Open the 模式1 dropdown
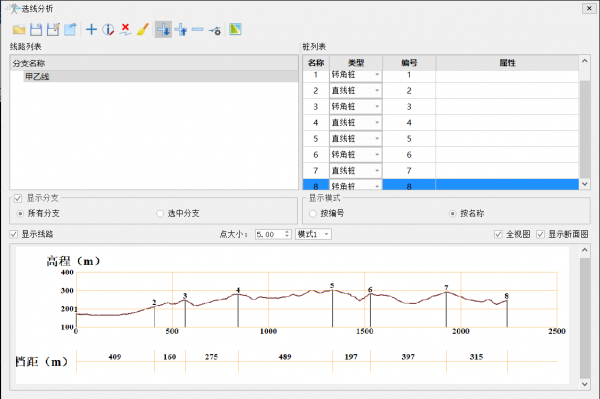This screenshot has width=600, height=399. point(313,234)
